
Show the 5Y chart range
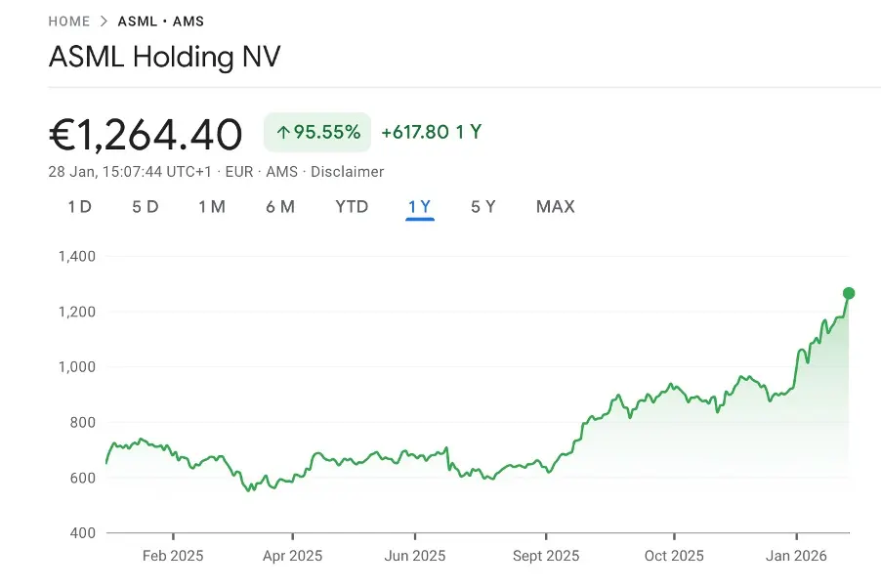(482, 206)
